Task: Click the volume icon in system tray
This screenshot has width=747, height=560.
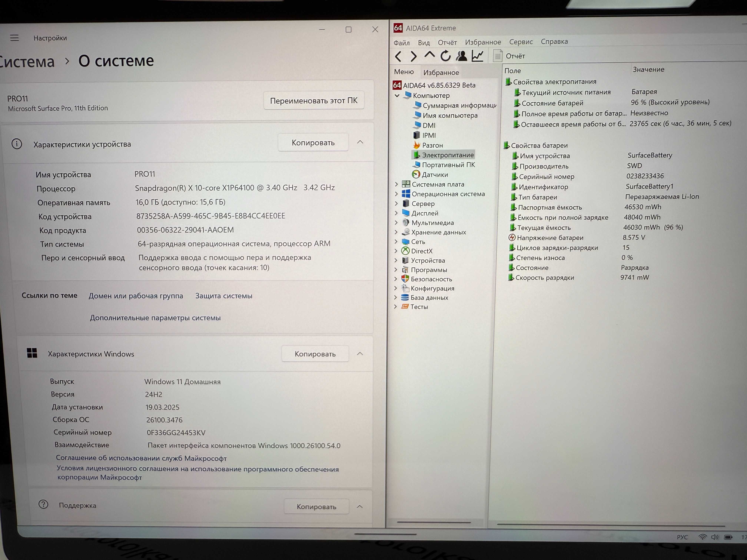Action: 715,537
